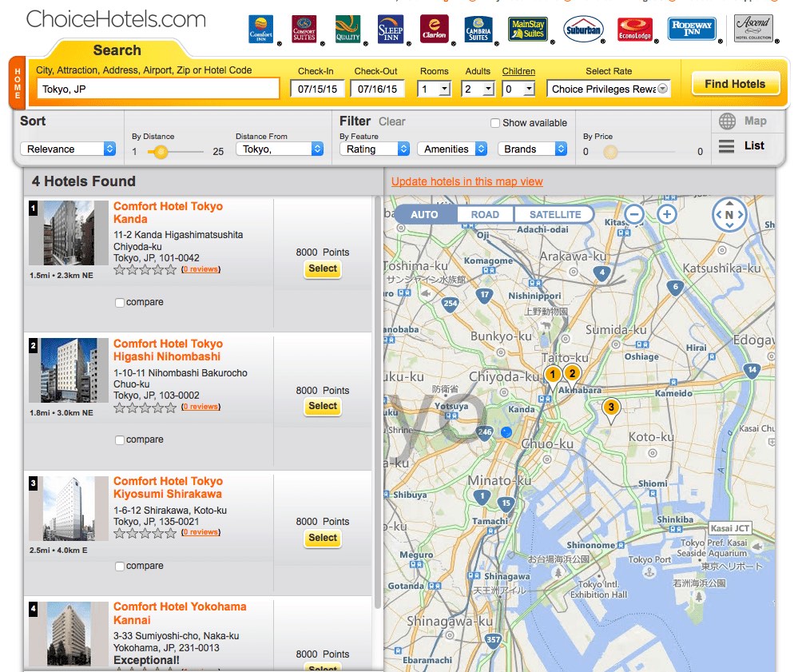Open the Adults dropdown
802x672 pixels.
click(x=478, y=89)
